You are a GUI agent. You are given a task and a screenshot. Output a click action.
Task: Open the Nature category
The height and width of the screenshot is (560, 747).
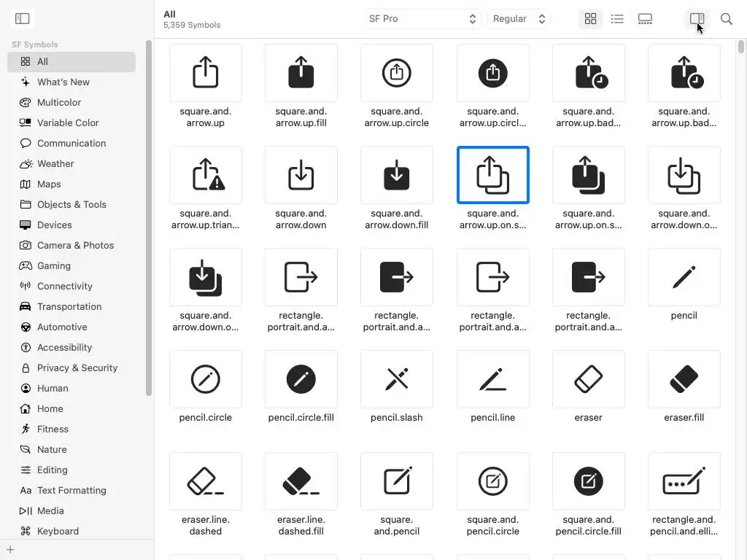[x=71, y=450]
